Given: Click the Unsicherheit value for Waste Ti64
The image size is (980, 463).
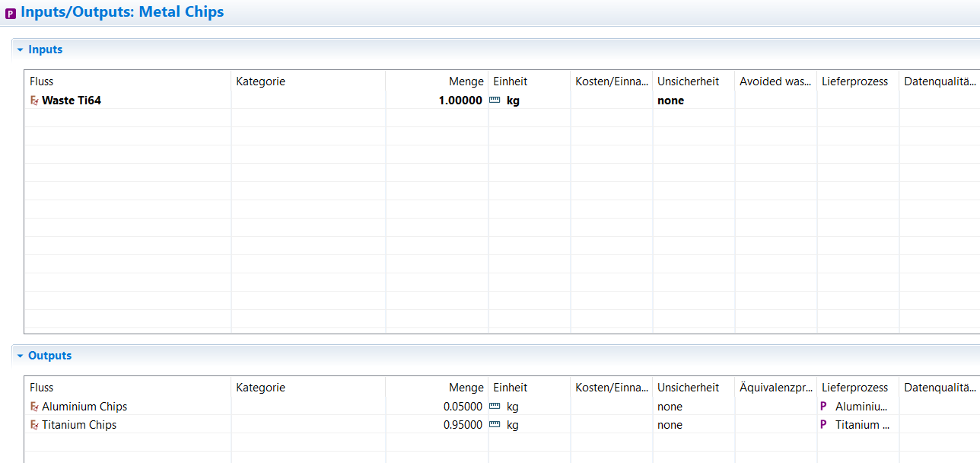Looking at the screenshot, I should 670,101.
